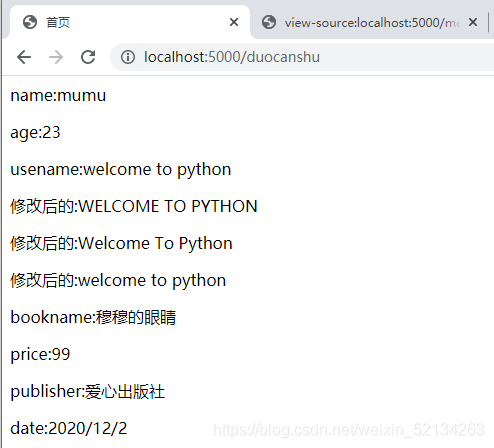Click the browser back arrow

(x=24, y=57)
